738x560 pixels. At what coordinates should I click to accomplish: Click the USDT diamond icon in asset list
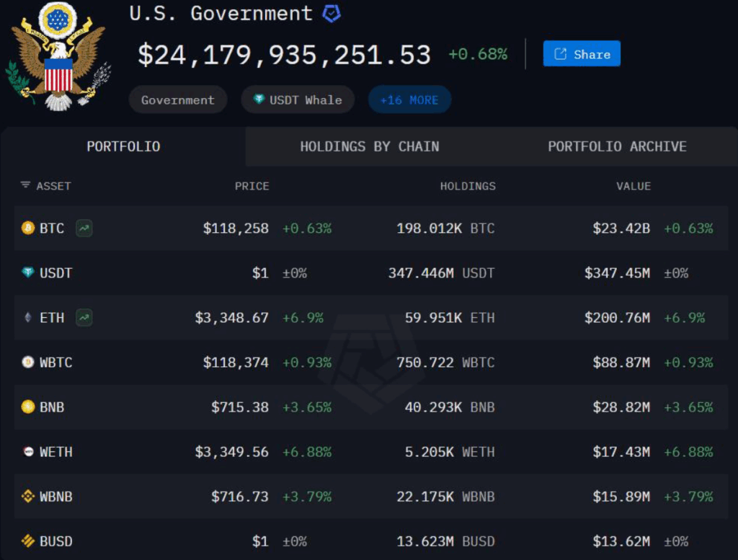(x=28, y=272)
